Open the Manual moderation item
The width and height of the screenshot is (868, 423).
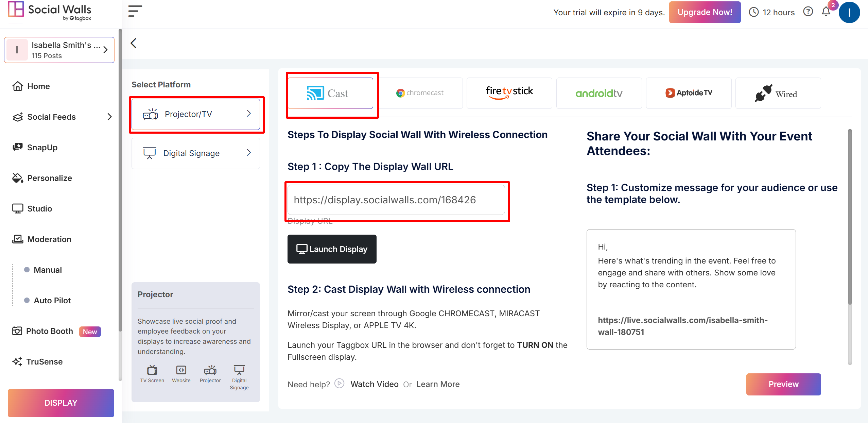click(48, 270)
